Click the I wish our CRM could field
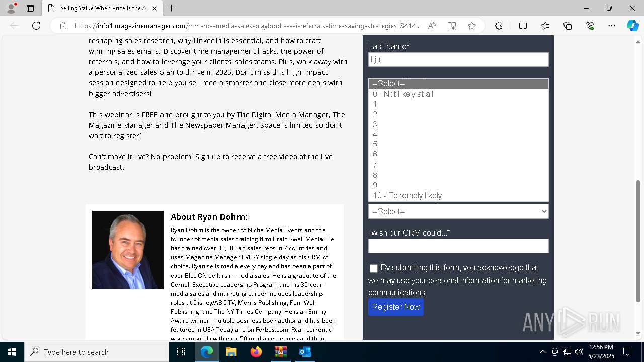This screenshot has height=362, width=644. 458,246
